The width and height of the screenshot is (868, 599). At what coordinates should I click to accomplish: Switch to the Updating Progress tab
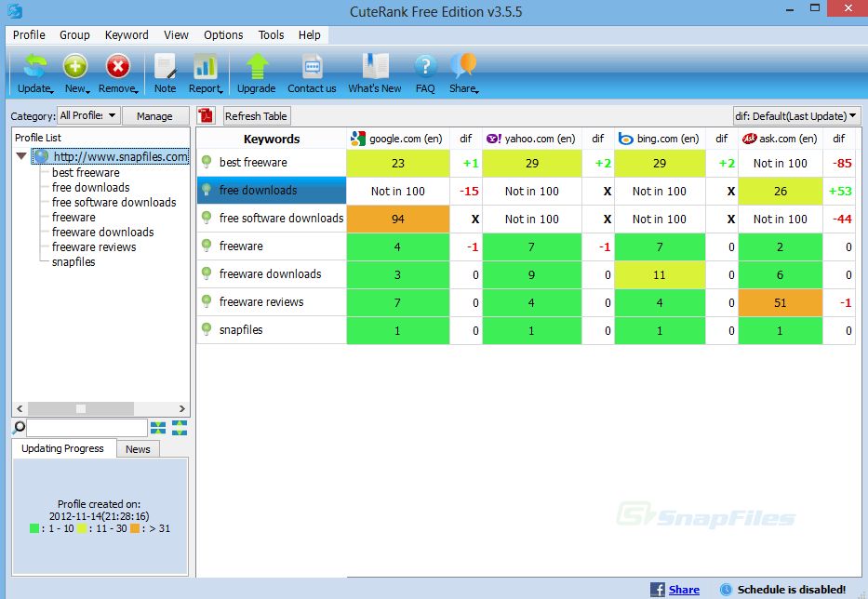[x=62, y=448]
